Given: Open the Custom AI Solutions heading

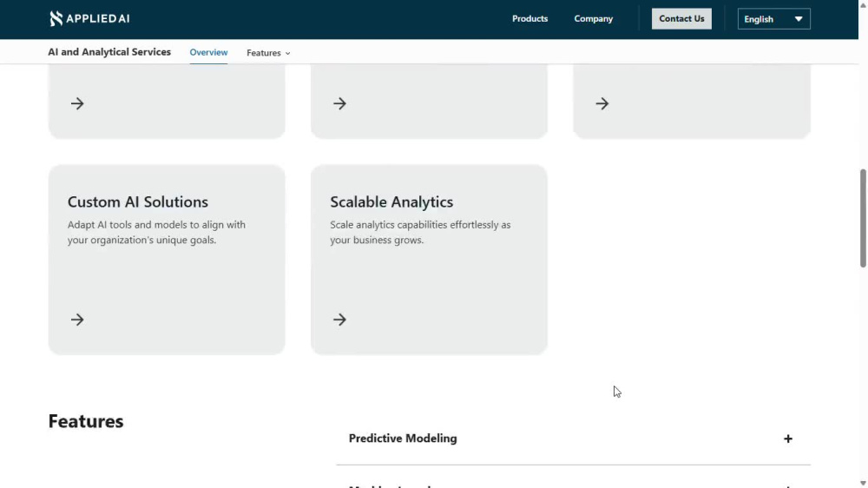Looking at the screenshot, I should click(138, 201).
